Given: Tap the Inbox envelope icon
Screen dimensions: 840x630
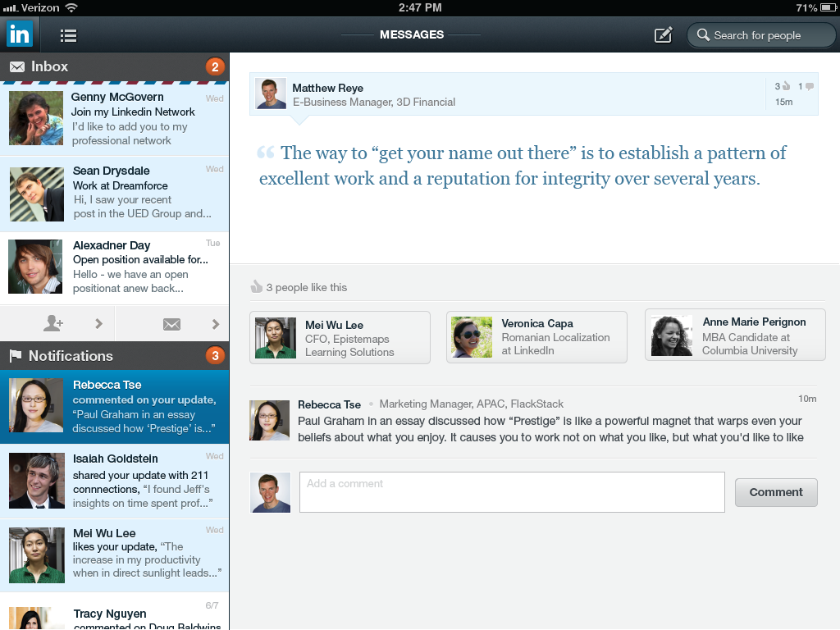Looking at the screenshot, I should click(17, 66).
